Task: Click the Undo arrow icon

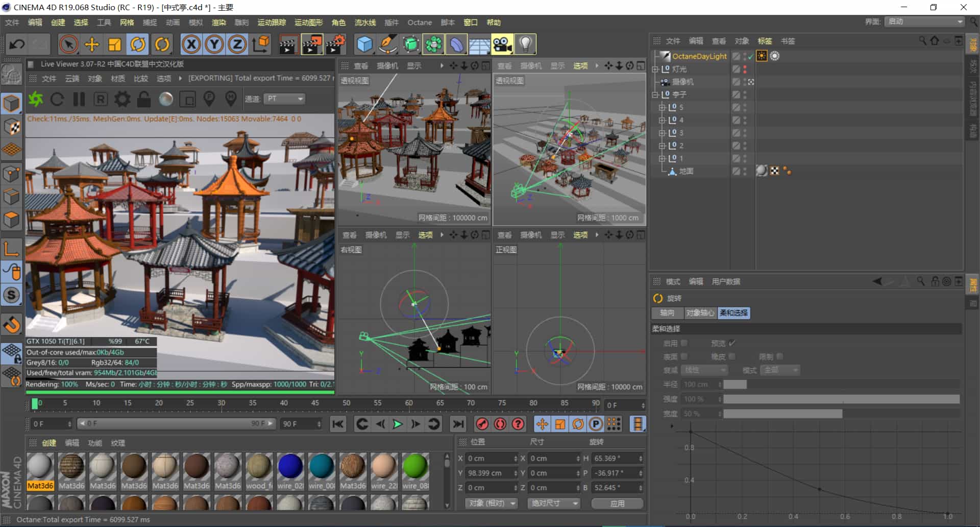Action: click(x=17, y=44)
